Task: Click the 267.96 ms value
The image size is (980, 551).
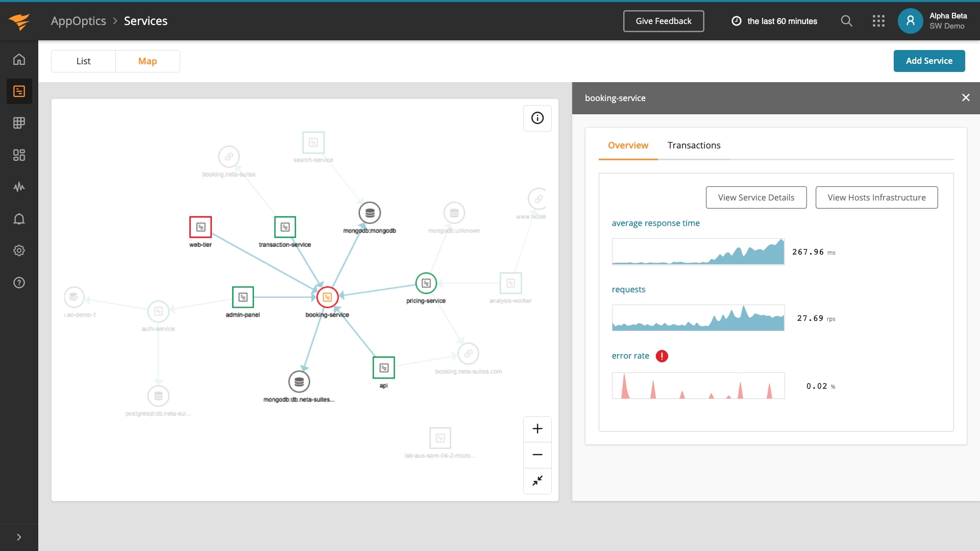Action: (814, 252)
